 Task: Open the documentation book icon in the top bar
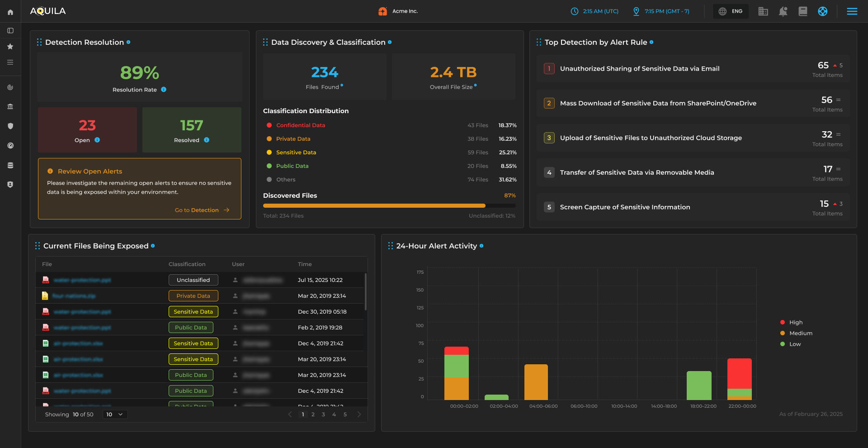tap(803, 11)
